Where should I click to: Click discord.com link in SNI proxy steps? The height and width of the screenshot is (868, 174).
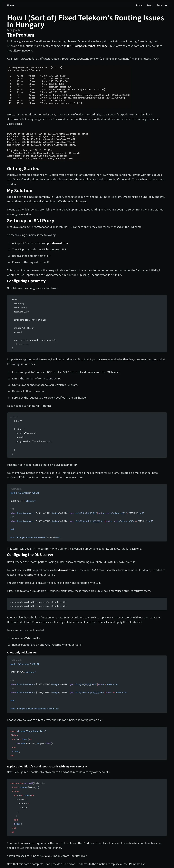[60, 243]
